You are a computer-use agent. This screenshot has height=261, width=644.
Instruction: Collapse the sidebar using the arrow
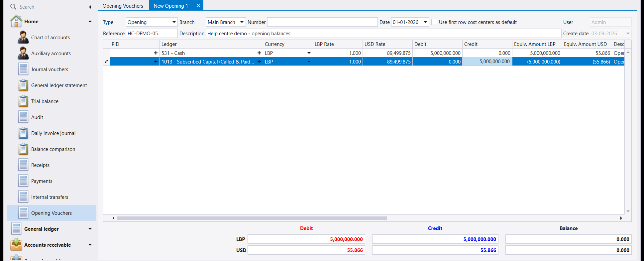point(90,7)
